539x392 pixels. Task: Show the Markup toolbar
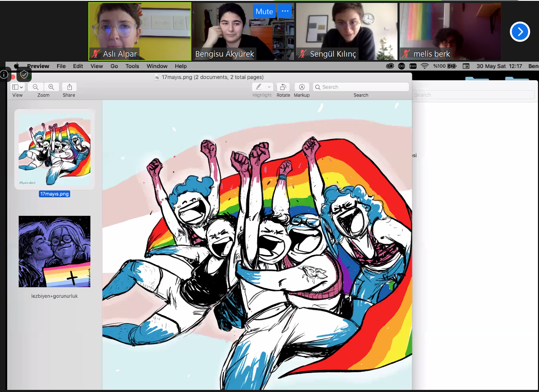tap(302, 87)
